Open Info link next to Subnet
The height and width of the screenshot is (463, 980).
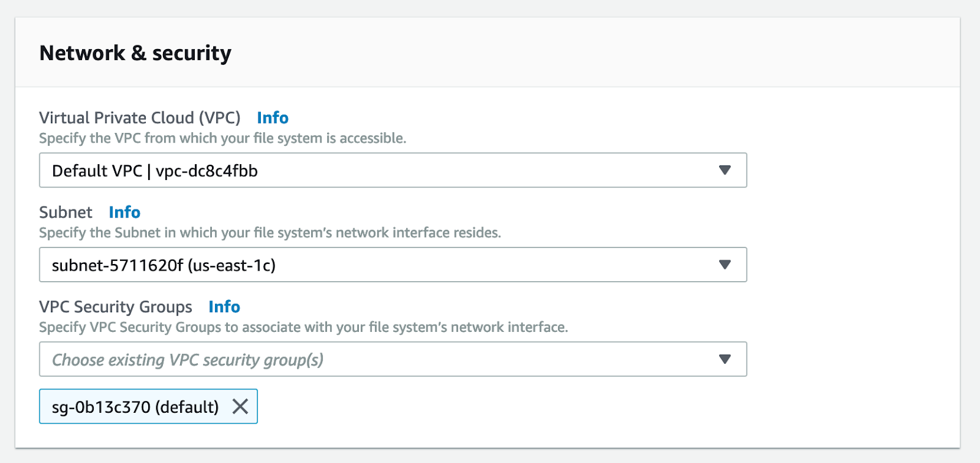[124, 212]
